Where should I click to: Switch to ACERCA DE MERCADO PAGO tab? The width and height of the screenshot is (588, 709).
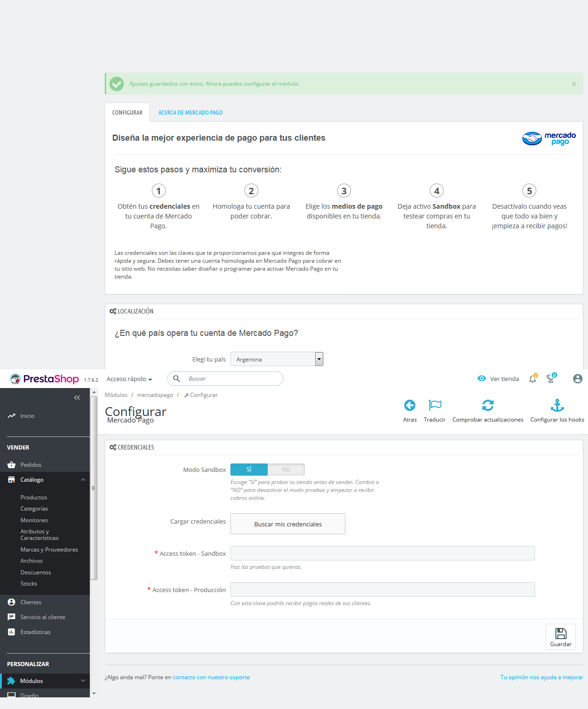[x=190, y=113]
